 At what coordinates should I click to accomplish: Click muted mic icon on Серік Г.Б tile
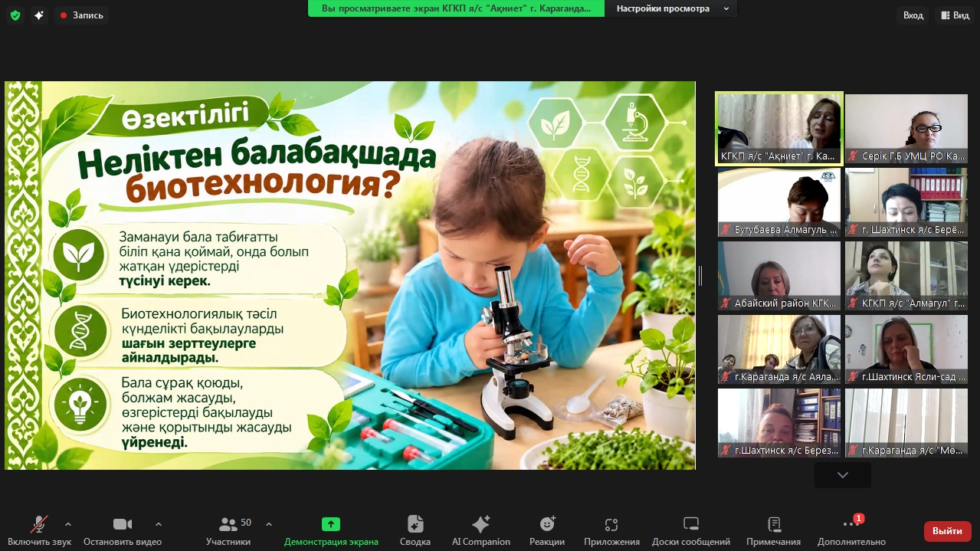pos(853,156)
